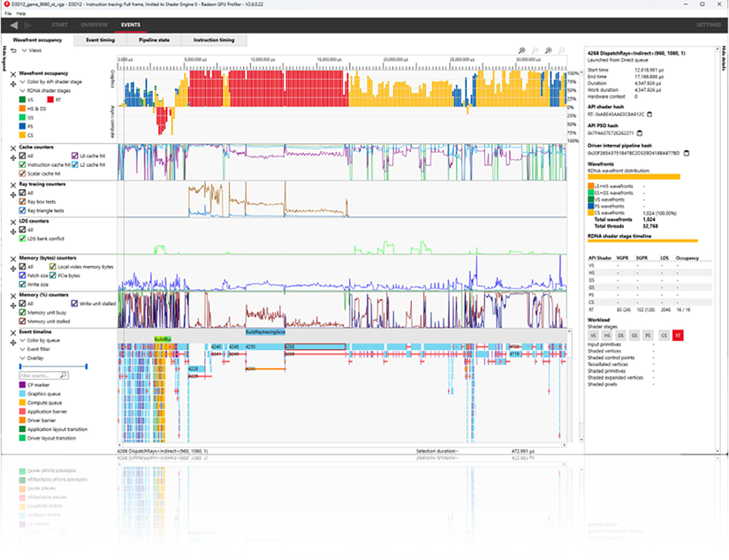Uncheck the L0 cache hit checkbox

pos(74,156)
